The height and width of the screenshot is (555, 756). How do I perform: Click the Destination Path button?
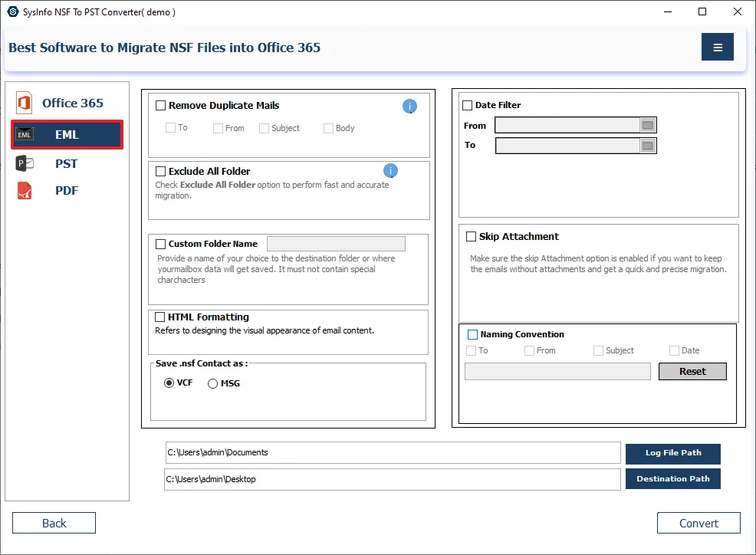[672, 479]
